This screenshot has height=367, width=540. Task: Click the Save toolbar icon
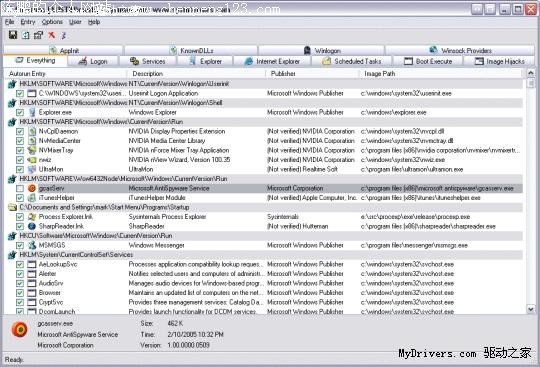[13, 35]
